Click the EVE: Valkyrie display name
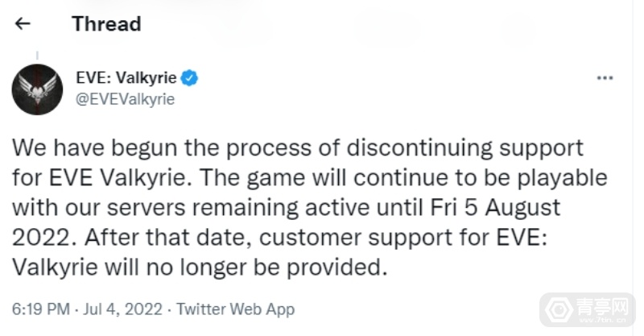Viewport: 644px width, 336px height. pos(125,79)
